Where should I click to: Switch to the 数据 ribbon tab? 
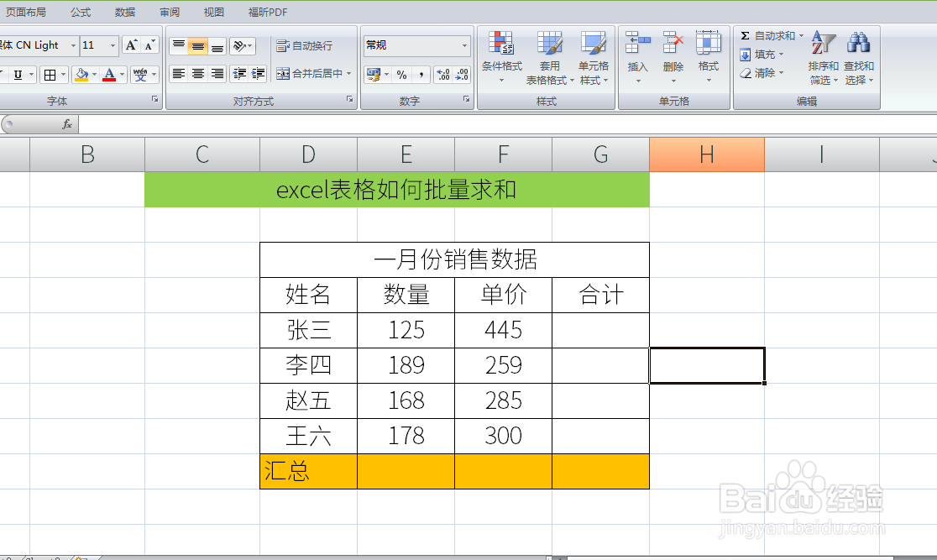click(124, 12)
